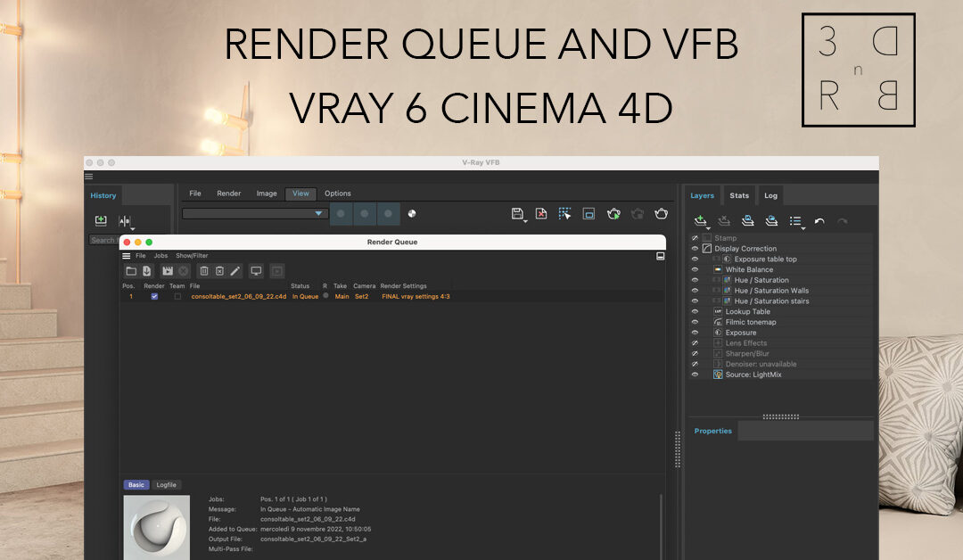This screenshot has height=560, width=963.
Task: Click the red channel button in VFB
Action: click(x=341, y=214)
